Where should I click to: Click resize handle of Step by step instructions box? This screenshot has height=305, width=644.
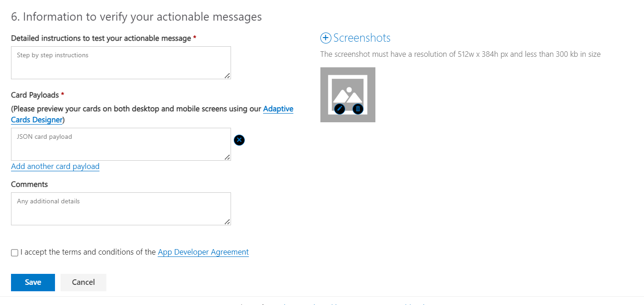pyautogui.click(x=227, y=76)
